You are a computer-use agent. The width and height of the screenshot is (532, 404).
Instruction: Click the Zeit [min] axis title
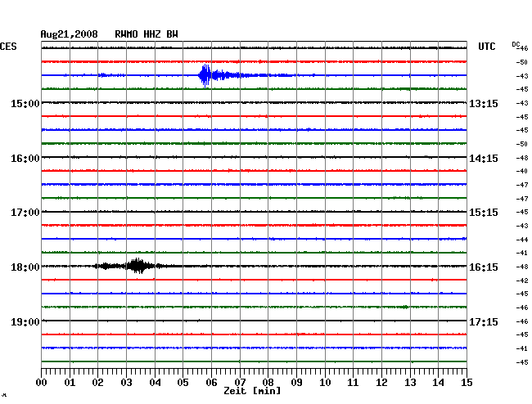252,391
